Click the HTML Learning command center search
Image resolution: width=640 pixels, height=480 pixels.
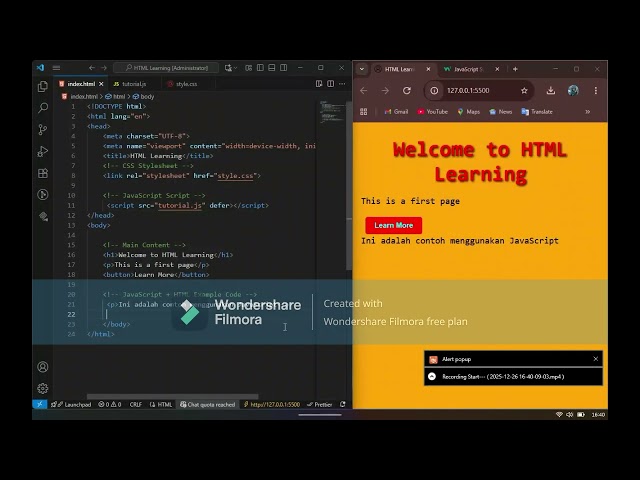pos(166,68)
